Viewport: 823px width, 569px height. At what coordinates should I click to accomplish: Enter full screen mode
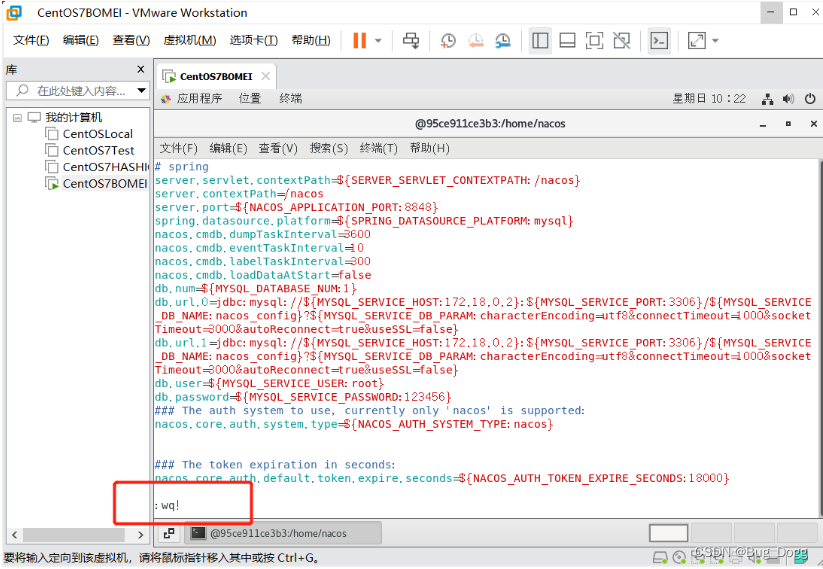click(x=594, y=40)
